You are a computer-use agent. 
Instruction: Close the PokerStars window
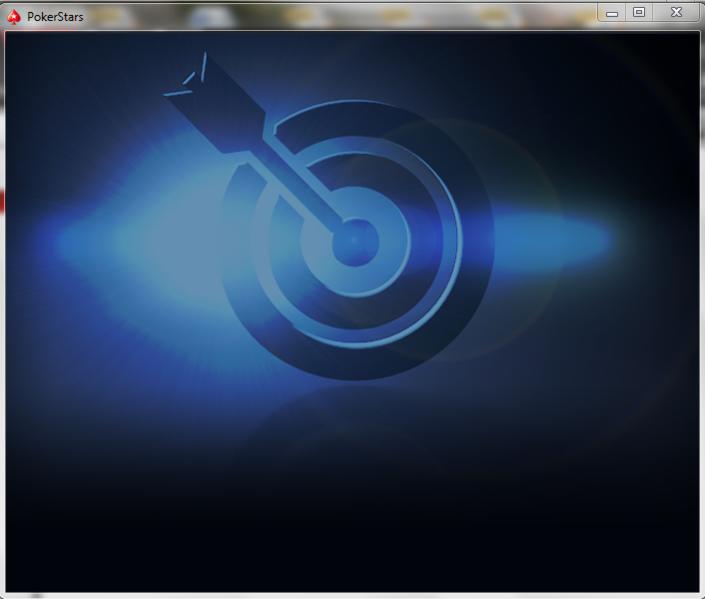point(676,12)
